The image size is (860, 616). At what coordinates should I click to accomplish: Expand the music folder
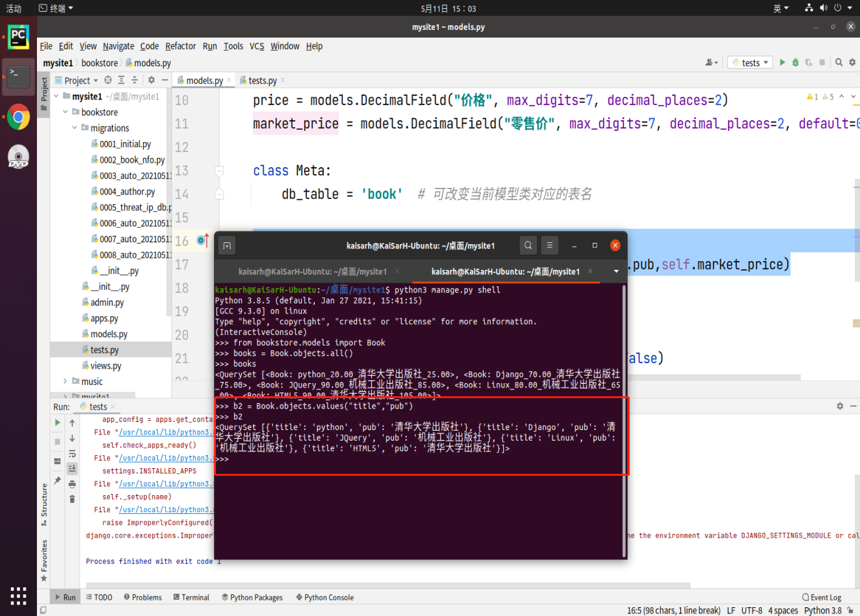[x=66, y=381]
